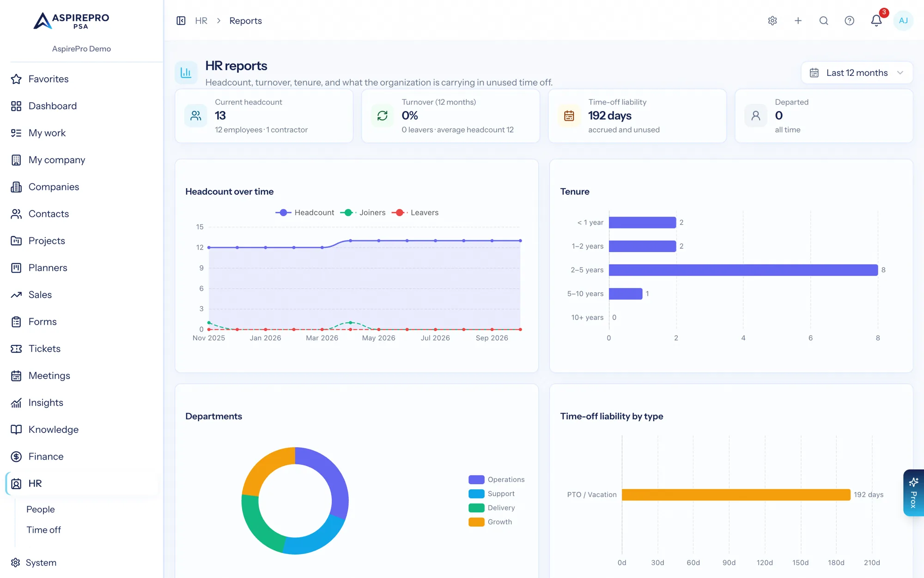Viewport: 924px width, 578px height.
Task: Click HR breadcrumb link
Action: click(x=201, y=21)
